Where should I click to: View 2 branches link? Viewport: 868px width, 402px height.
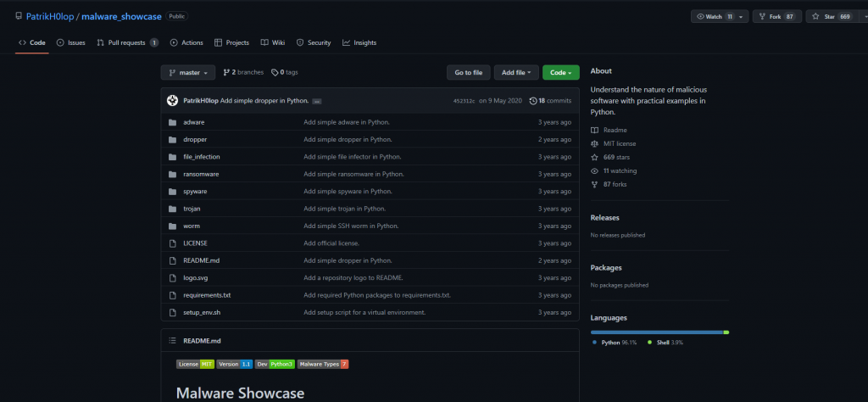click(243, 73)
